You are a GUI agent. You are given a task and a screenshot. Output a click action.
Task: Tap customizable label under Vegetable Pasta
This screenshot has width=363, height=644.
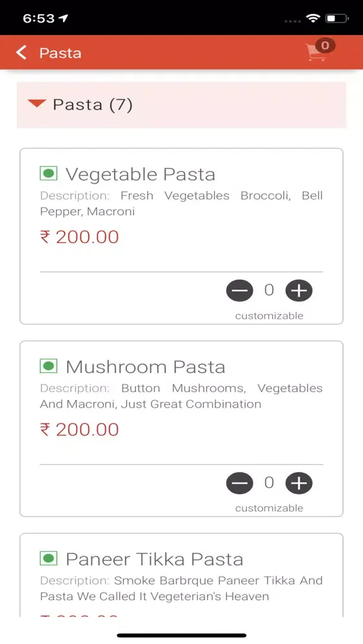point(270,316)
